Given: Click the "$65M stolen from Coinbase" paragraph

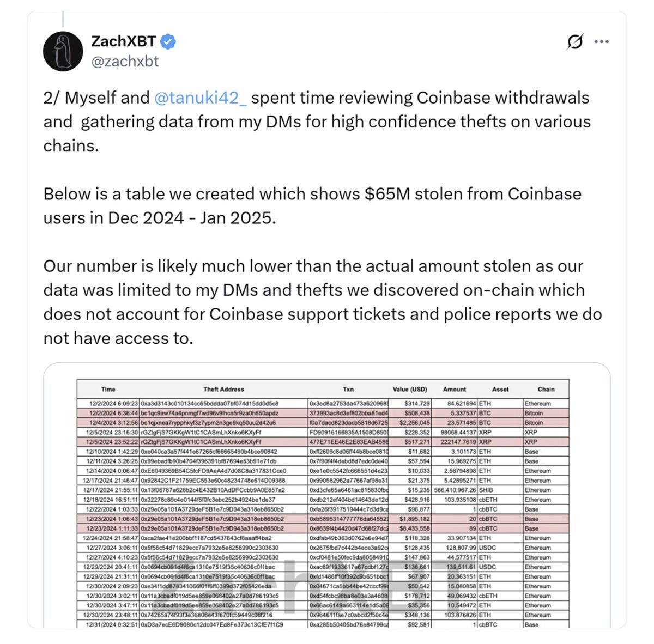Looking at the screenshot, I should click(312, 205).
